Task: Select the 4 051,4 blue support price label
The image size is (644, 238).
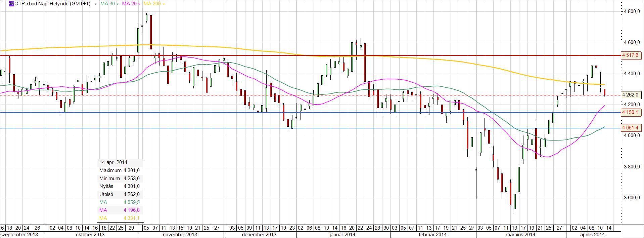Action: pyautogui.click(x=631, y=128)
